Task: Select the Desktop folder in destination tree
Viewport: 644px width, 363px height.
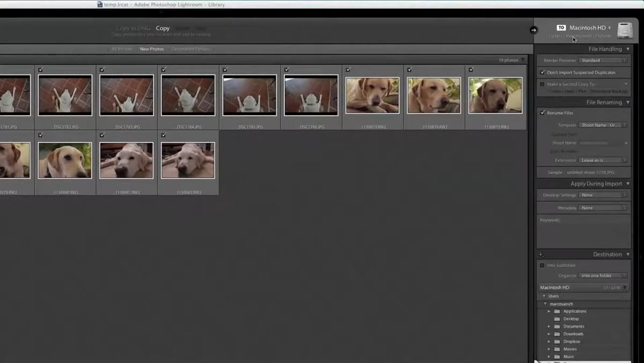Action: (x=571, y=319)
